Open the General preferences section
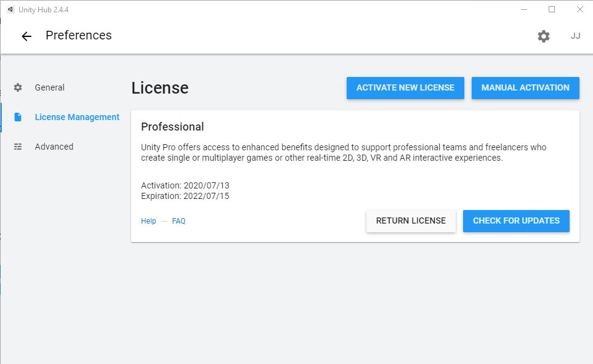 (49, 87)
